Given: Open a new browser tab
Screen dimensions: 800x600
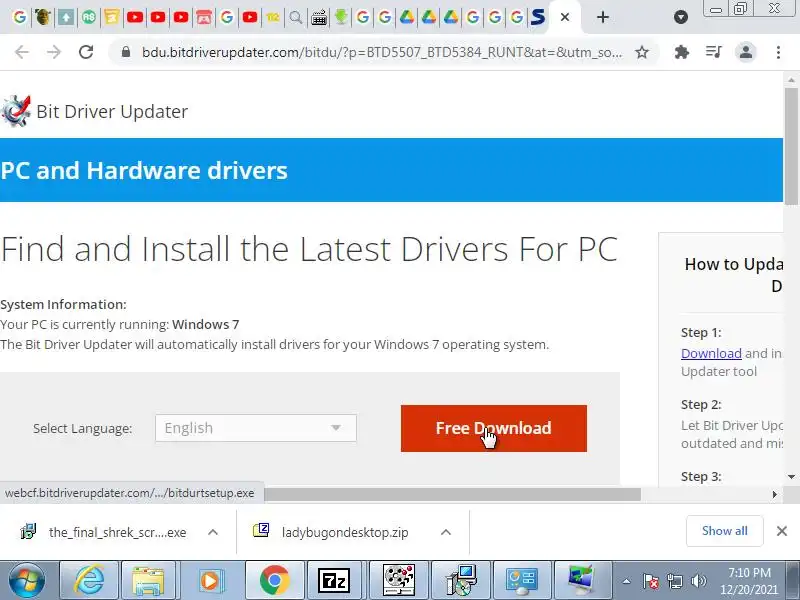Looking at the screenshot, I should tap(603, 17).
